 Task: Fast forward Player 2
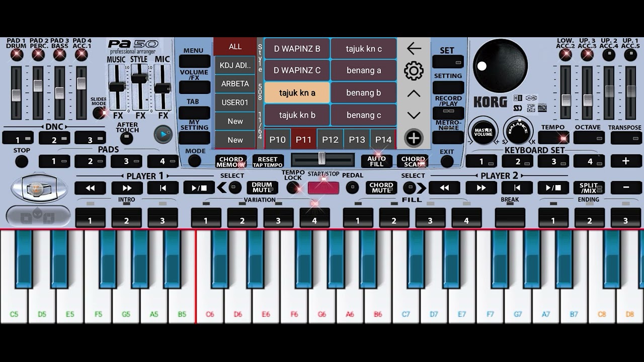pyautogui.click(x=481, y=188)
